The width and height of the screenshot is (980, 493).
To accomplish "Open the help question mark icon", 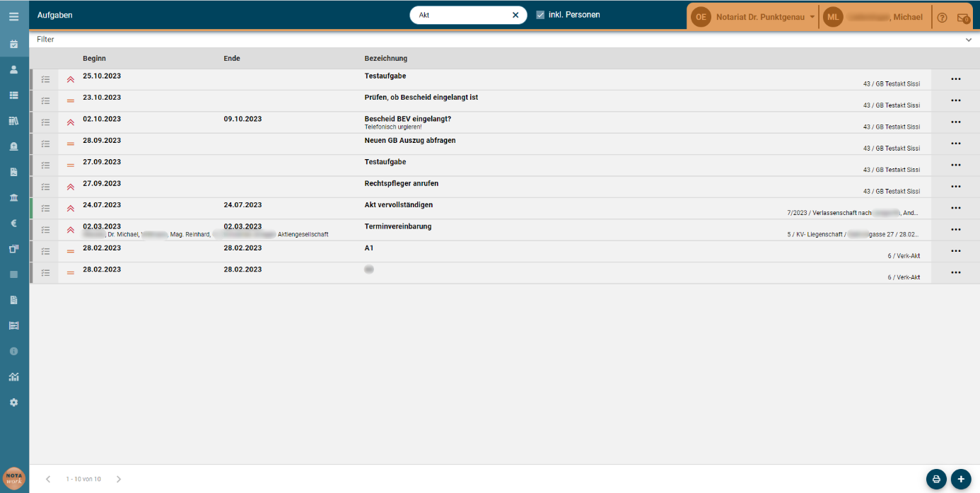I will tap(942, 18).
